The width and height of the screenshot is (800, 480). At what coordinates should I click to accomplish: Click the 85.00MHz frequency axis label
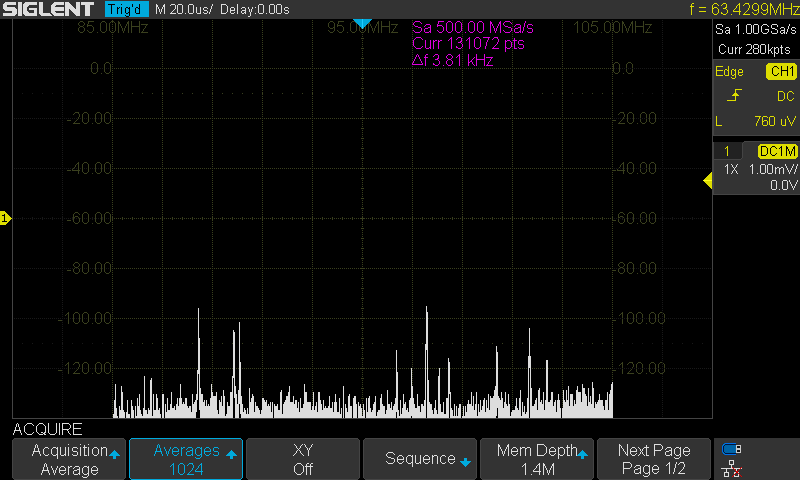pyautogui.click(x=113, y=28)
